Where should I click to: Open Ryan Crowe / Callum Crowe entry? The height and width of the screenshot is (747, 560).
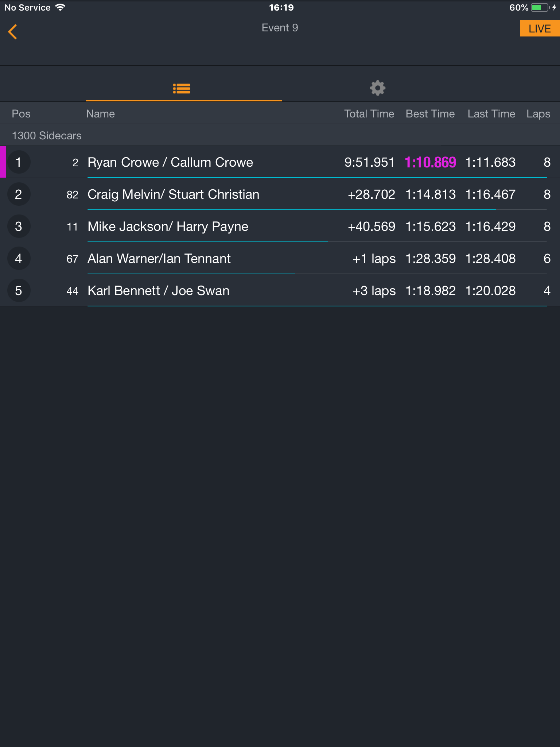coord(280,162)
